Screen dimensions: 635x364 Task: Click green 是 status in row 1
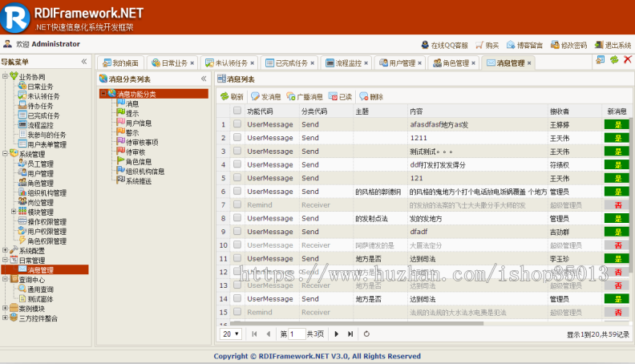(x=617, y=124)
